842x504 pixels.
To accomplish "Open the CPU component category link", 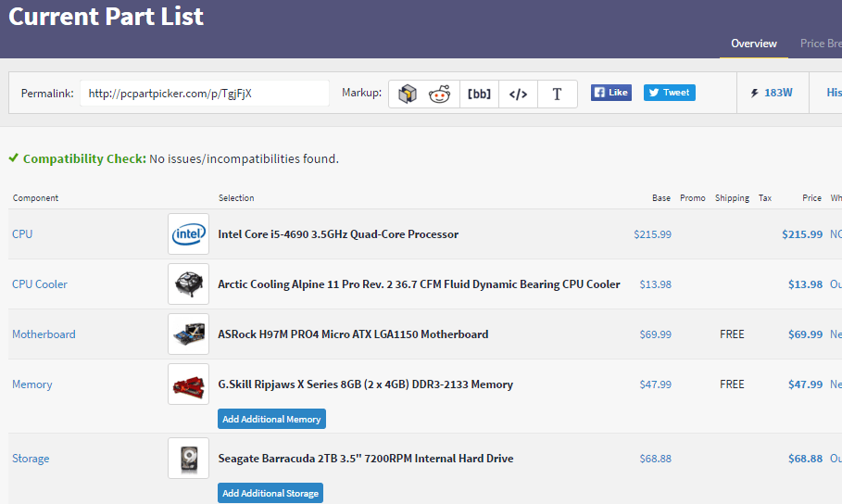I will (x=22, y=233).
